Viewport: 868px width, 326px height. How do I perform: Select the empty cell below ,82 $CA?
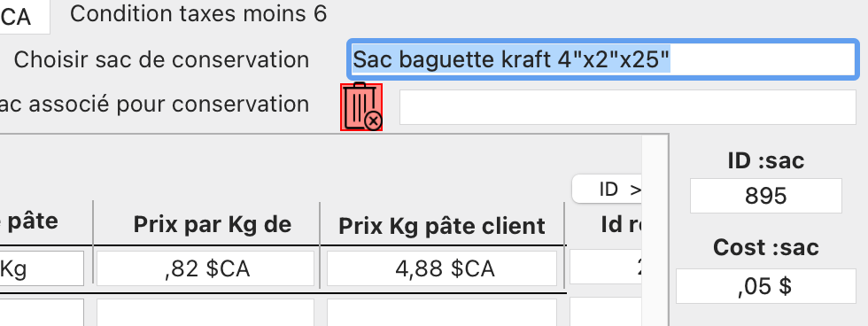pos(205,313)
